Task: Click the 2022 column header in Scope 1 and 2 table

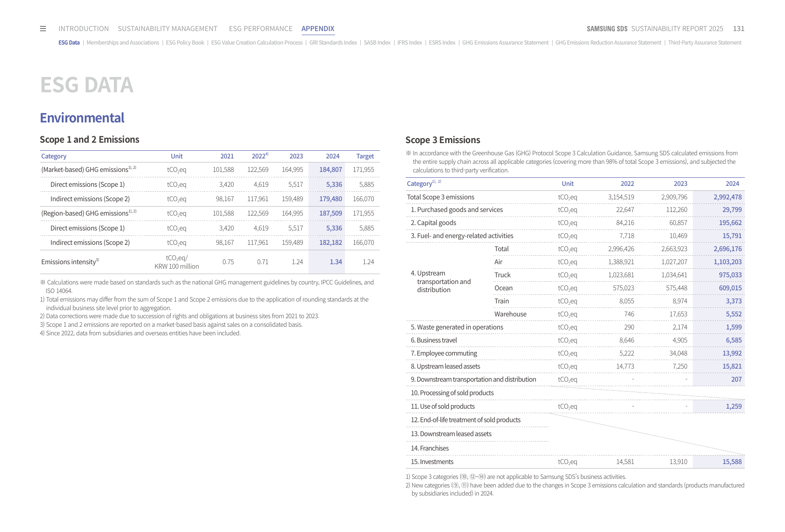Action: pyautogui.click(x=260, y=156)
